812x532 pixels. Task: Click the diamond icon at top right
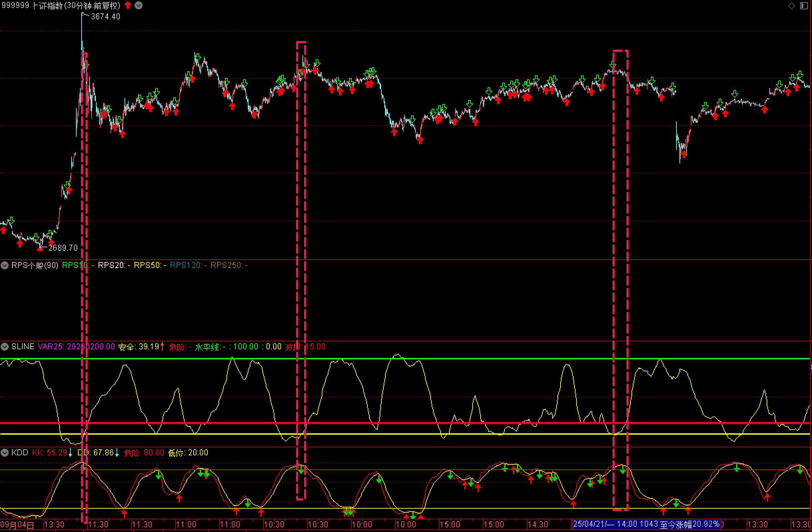point(792,5)
